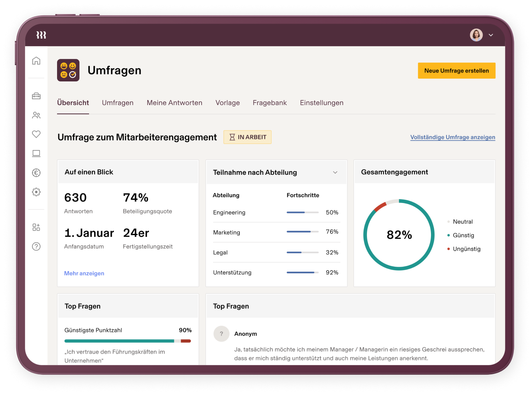The image size is (532, 394).
Task: Click the euro coin icon in sidebar
Action: [x=36, y=173]
